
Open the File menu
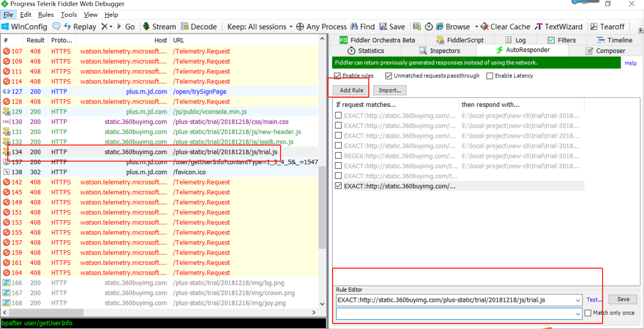coord(8,14)
